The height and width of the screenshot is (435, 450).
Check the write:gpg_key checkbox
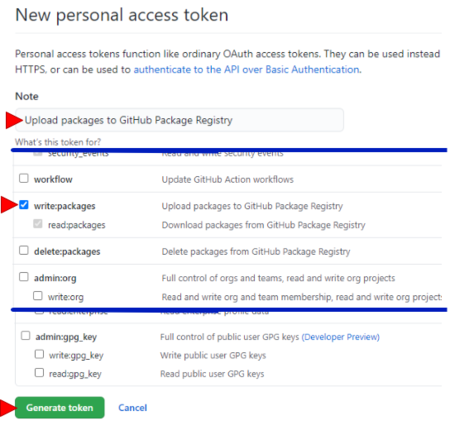(x=39, y=354)
